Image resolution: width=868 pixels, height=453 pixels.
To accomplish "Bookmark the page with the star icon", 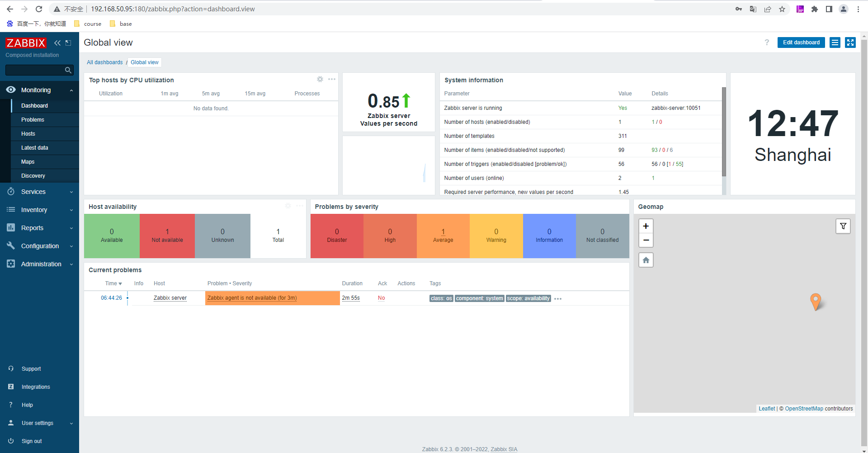I will pyautogui.click(x=782, y=9).
